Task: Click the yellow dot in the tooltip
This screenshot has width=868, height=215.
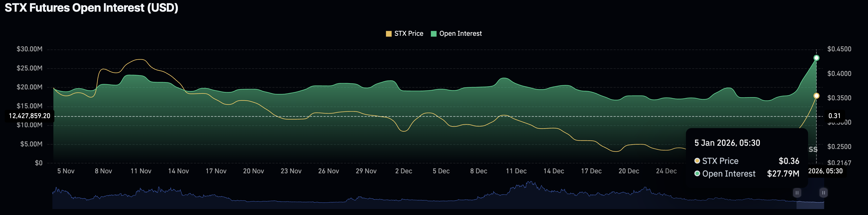Action: [697, 161]
